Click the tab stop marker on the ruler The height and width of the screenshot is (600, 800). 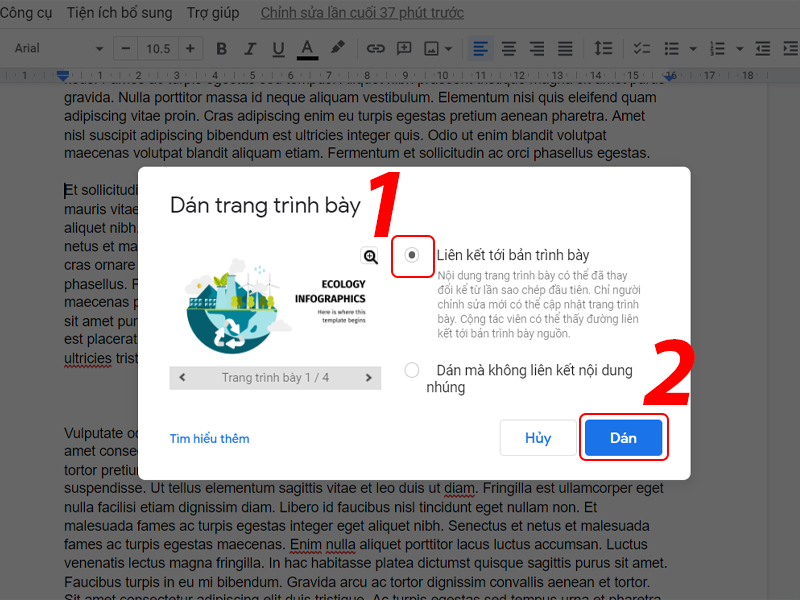pos(62,74)
